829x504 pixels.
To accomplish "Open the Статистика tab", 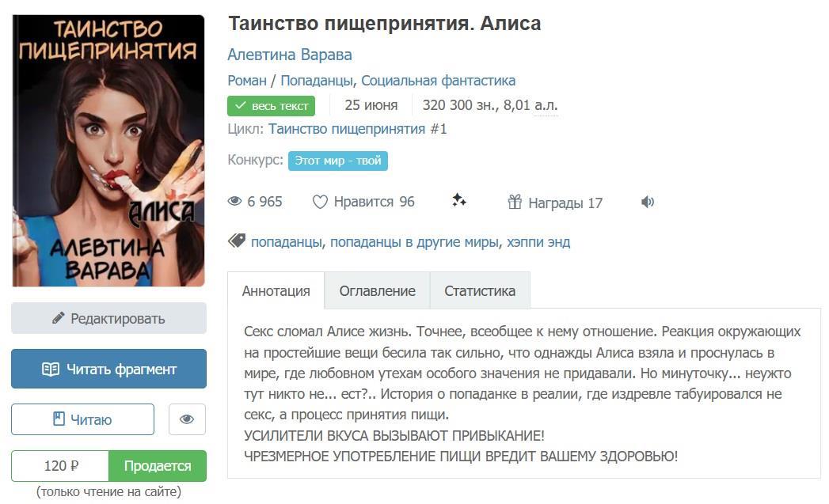I will click(x=480, y=290).
